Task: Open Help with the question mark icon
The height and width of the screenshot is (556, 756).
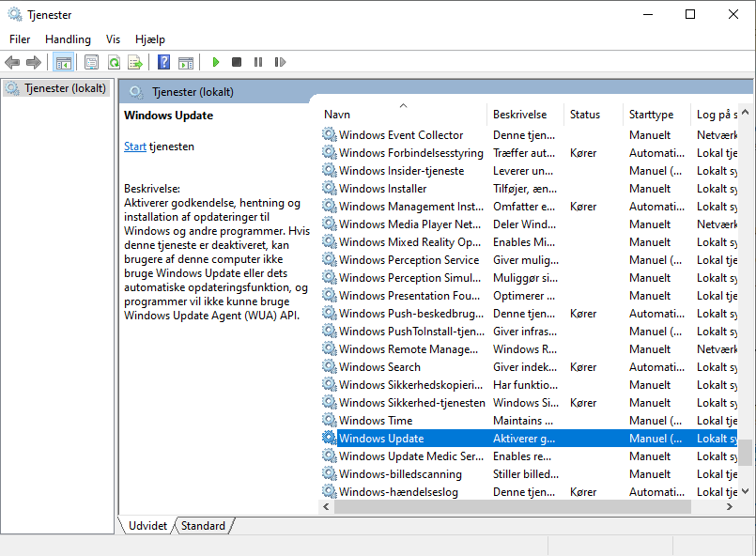Action: [x=164, y=62]
